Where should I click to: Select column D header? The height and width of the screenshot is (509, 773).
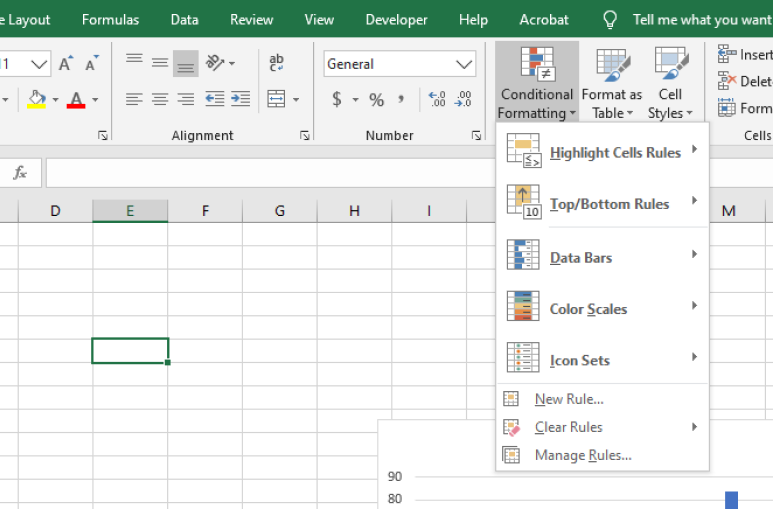point(55,211)
